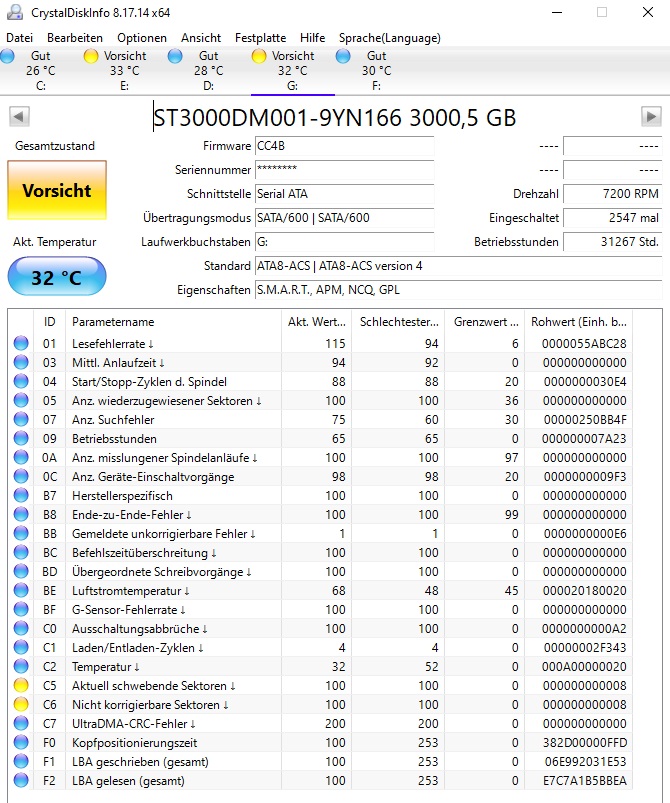The image size is (670, 803).
Task: Select raw value 0000055ABC28
Action: click(584, 344)
